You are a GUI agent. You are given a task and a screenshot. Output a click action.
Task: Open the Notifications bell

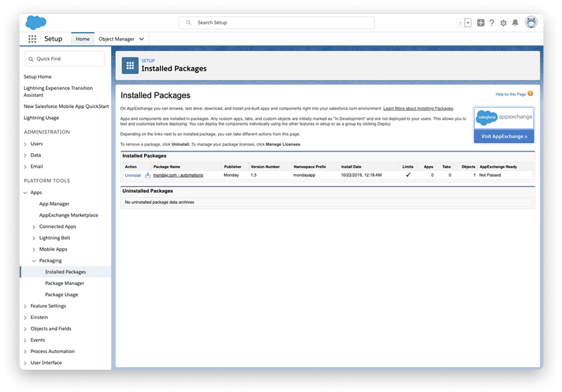tap(515, 23)
